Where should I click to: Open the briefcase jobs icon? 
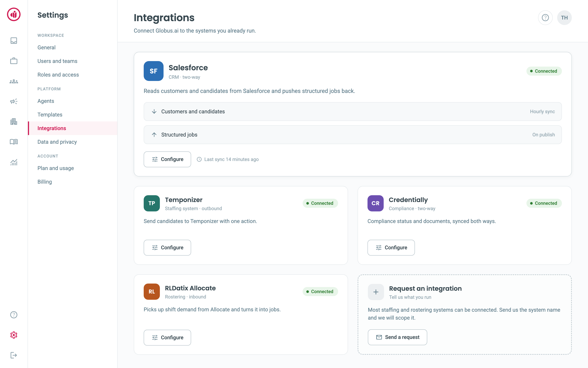[x=14, y=61]
